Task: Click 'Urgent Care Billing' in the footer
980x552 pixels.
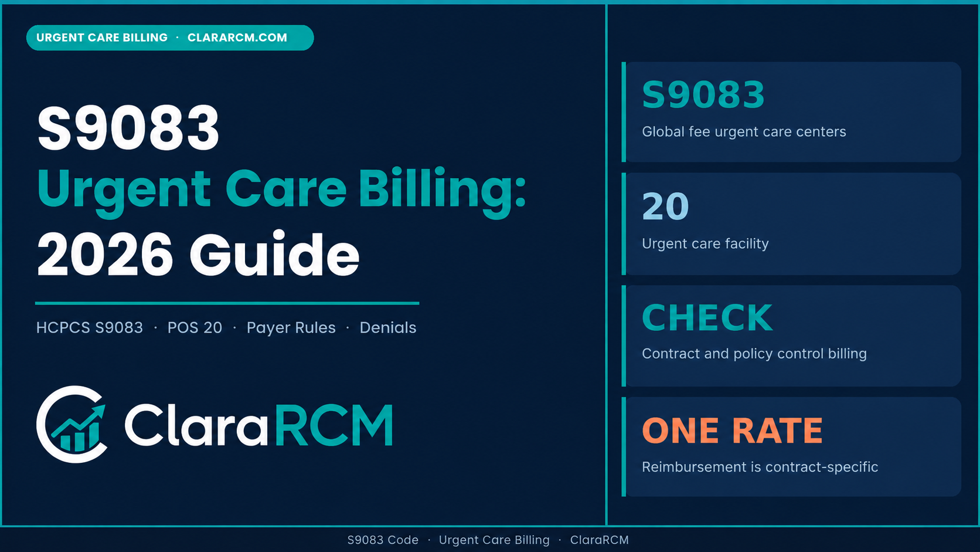Action: pyautogui.click(x=494, y=540)
